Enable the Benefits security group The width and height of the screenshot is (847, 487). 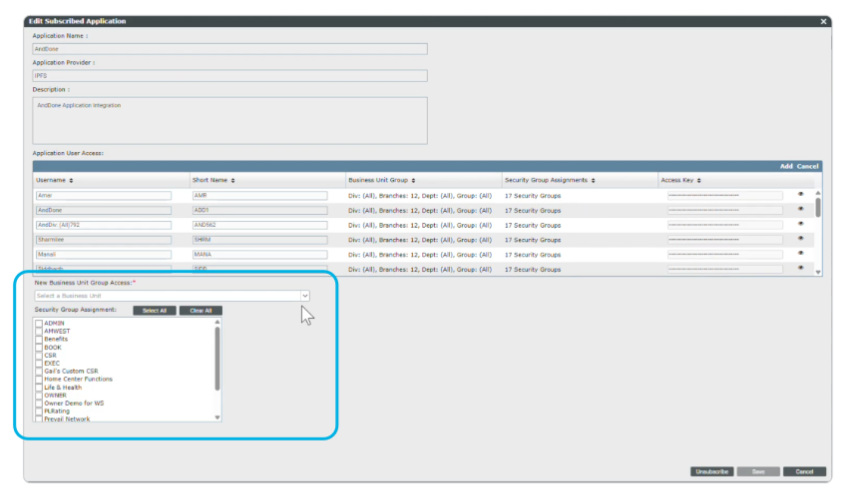pos(39,340)
